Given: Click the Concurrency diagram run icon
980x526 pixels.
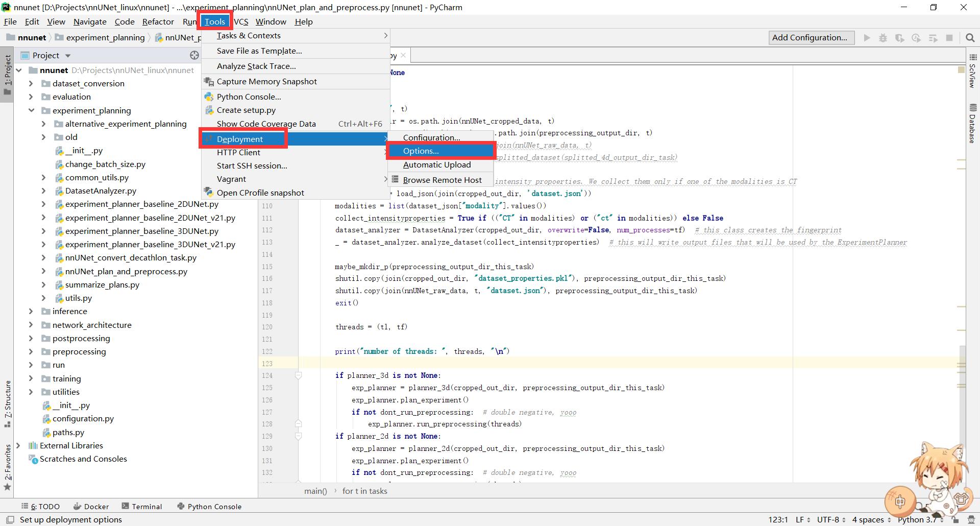Looking at the screenshot, I should [x=933, y=38].
